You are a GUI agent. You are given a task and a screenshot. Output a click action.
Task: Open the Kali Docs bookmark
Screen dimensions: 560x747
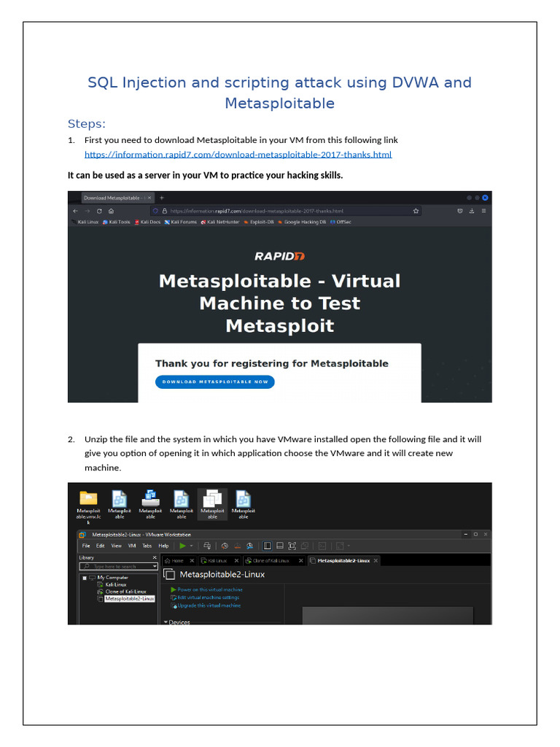(x=147, y=222)
